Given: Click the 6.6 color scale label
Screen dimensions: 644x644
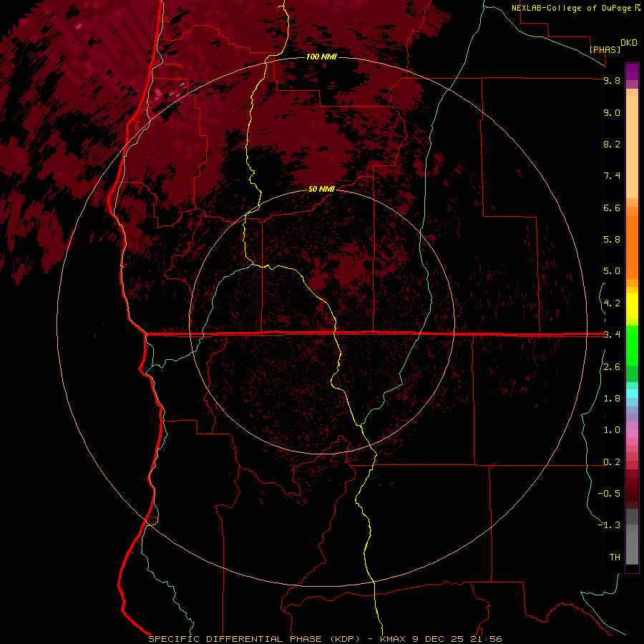Looking at the screenshot, I should [612, 208].
